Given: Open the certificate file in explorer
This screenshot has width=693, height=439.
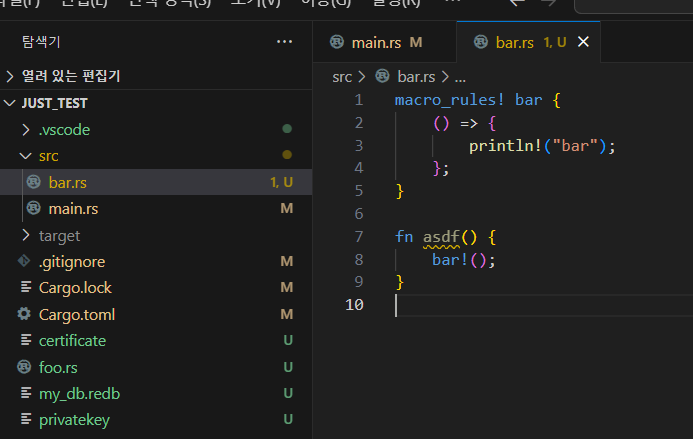Looking at the screenshot, I should coord(72,341).
